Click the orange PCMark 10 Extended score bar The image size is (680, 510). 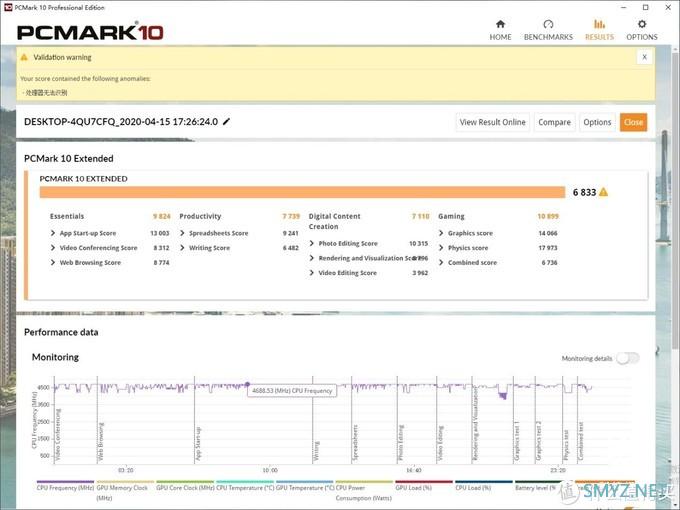[x=302, y=192]
